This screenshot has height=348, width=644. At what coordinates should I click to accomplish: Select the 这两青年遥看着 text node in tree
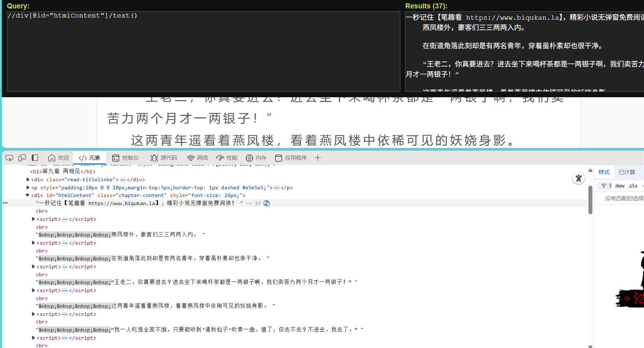(x=156, y=306)
